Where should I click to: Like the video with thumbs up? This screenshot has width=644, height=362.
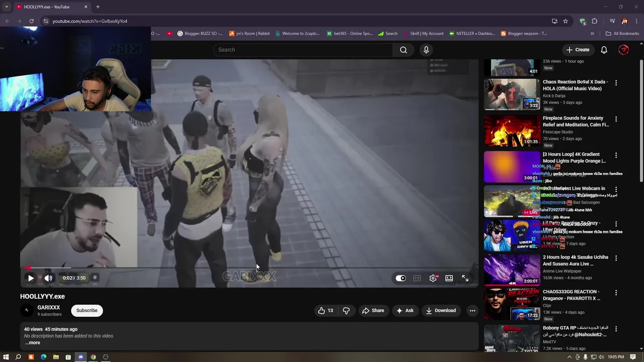(326, 311)
